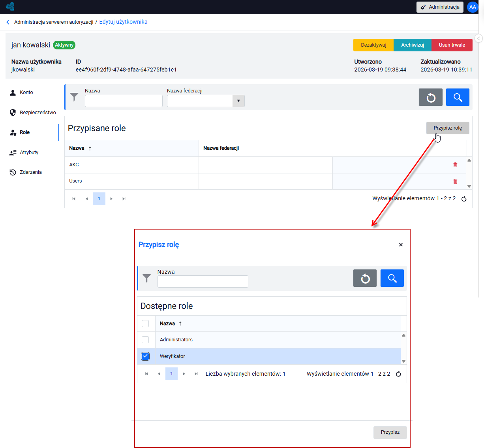Reset the filter in the Przypisz rolę dialog
Screen dimensions: 484x448
click(365, 278)
